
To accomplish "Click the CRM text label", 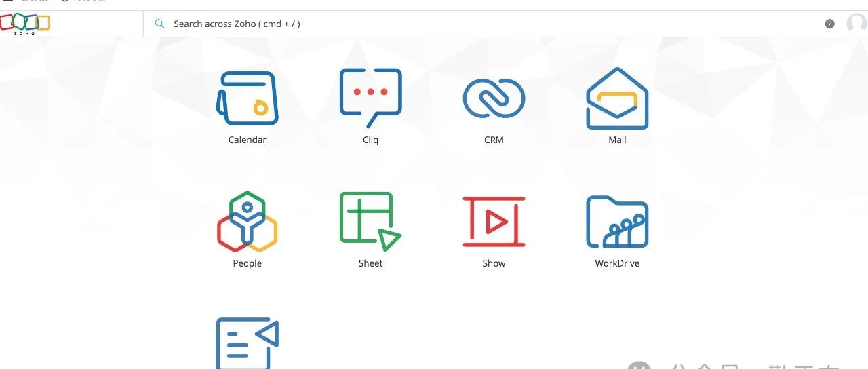I will [x=494, y=140].
